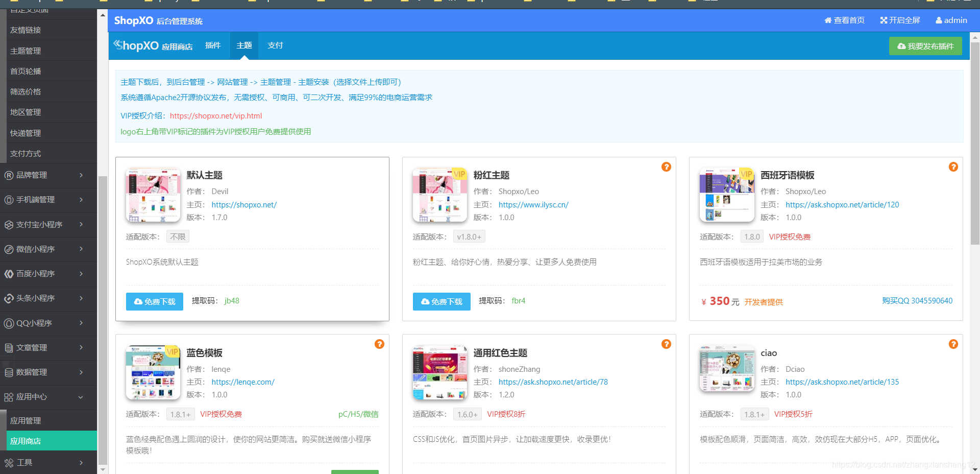Expand the 文章管理 menu chevron

pyautogui.click(x=81, y=348)
